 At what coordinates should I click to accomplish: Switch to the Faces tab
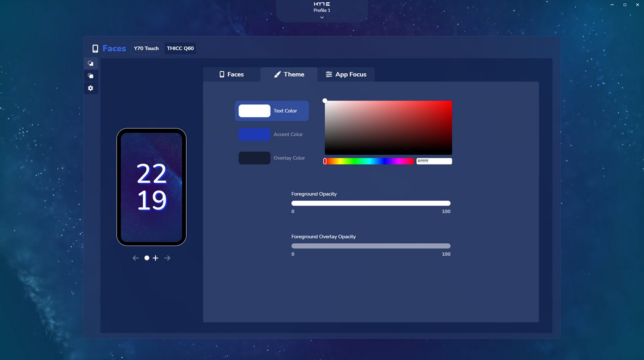coord(232,74)
